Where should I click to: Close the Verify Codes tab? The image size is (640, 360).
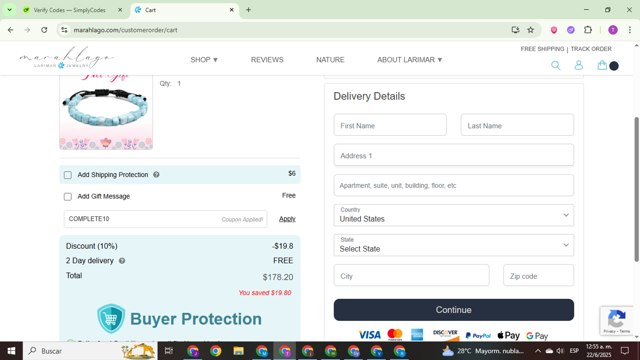pos(120,10)
